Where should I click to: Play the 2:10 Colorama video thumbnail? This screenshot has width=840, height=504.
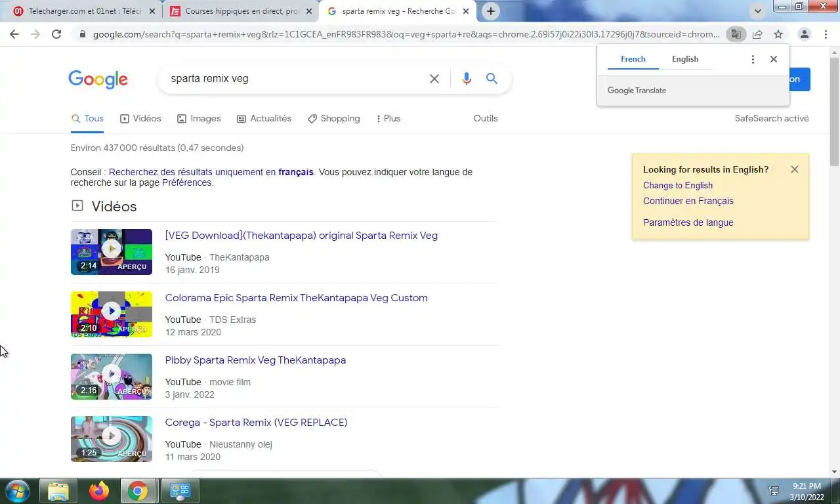pos(112,314)
